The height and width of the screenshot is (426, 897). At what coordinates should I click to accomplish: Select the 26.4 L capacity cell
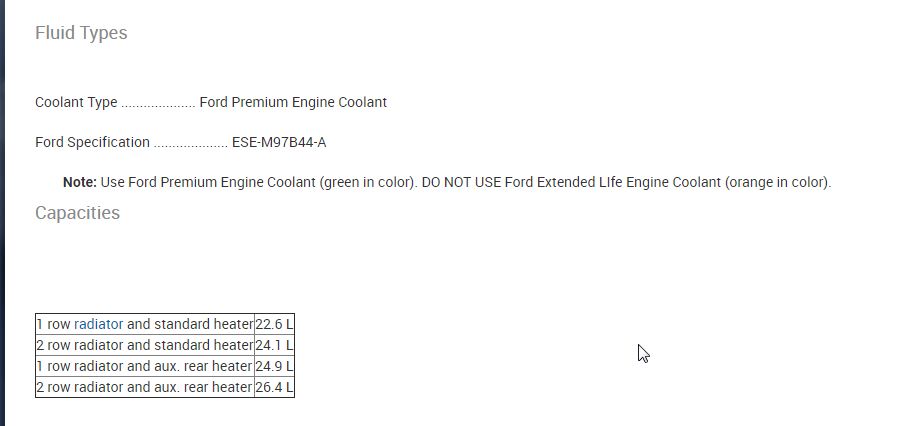(274, 387)
